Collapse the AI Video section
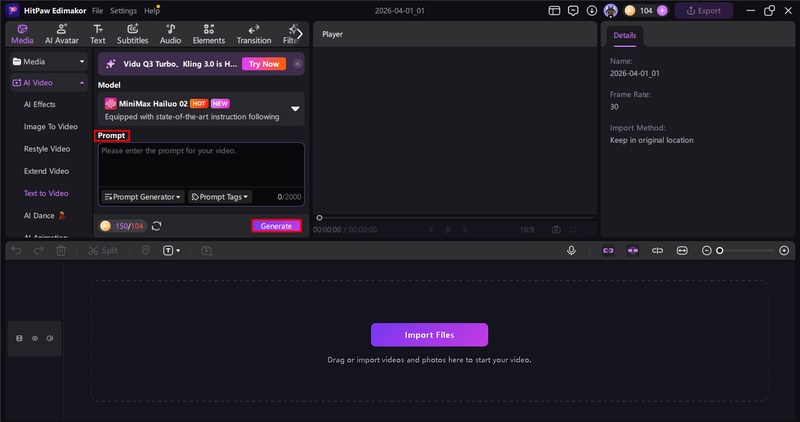 48,83
